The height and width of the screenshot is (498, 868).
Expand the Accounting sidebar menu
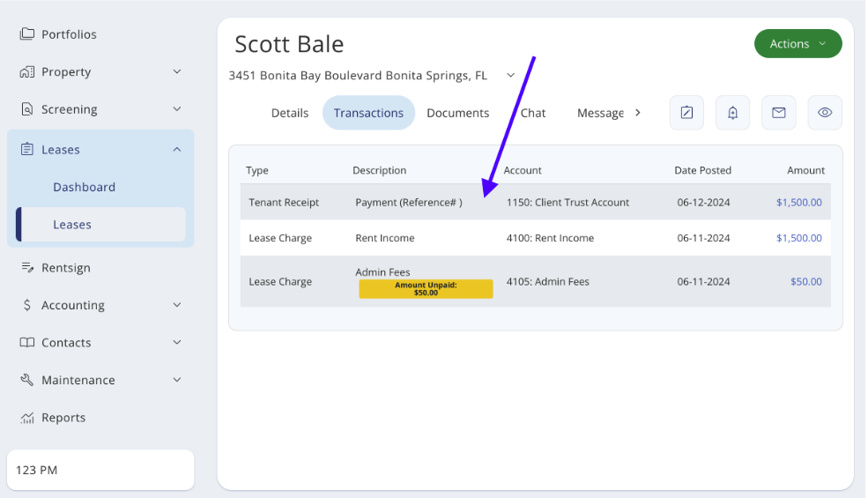click(100, 305)
